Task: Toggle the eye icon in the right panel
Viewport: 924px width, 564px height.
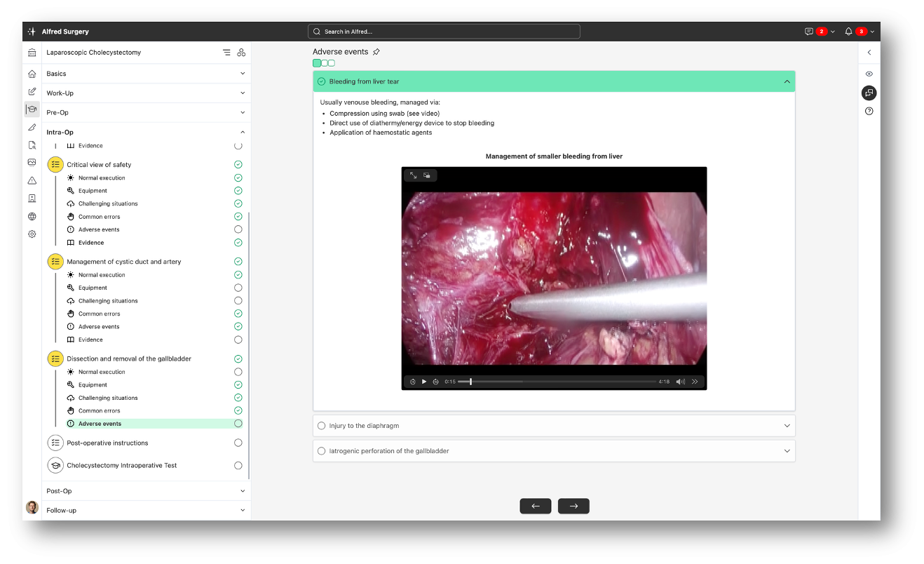Action: [869, 74]
